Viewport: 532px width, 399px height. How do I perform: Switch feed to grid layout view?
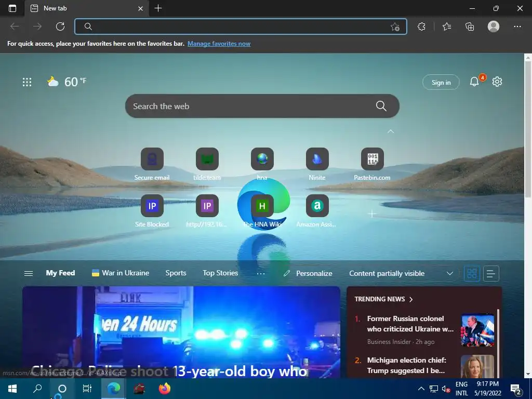pyautogui.click(x=472, y=273)
